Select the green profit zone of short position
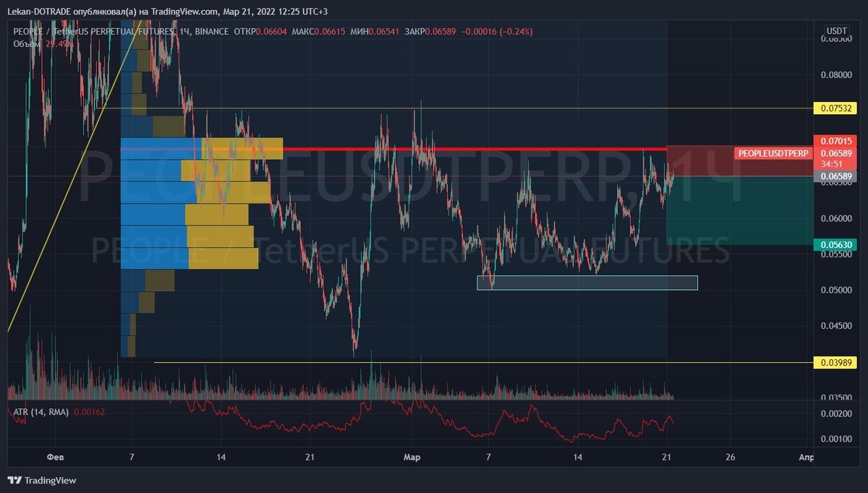 pyautogui.click(x=739, y=210)
